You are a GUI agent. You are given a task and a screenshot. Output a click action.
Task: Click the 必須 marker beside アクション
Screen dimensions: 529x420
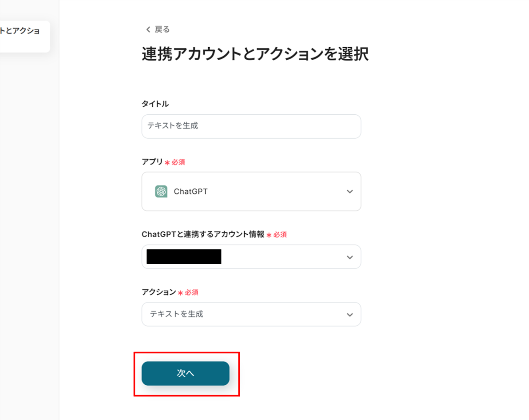pos(191,292)
